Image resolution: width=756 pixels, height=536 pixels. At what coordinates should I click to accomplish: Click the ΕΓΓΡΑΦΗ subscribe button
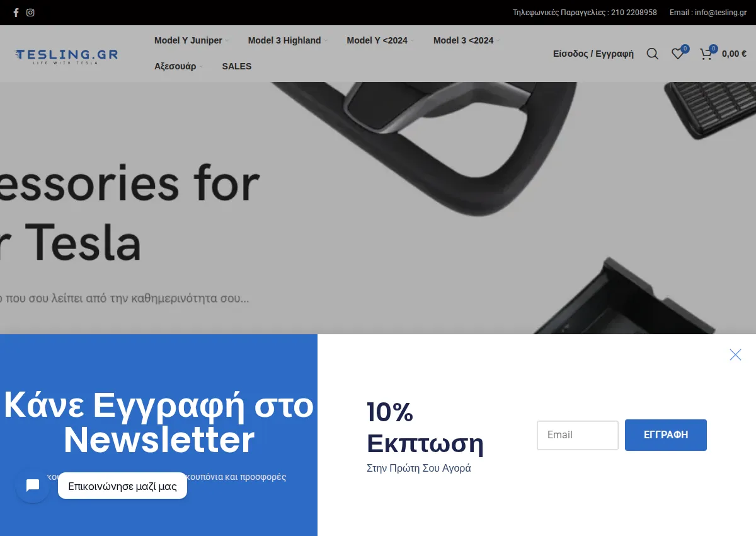pyautogui.click(x=666, y=435)
